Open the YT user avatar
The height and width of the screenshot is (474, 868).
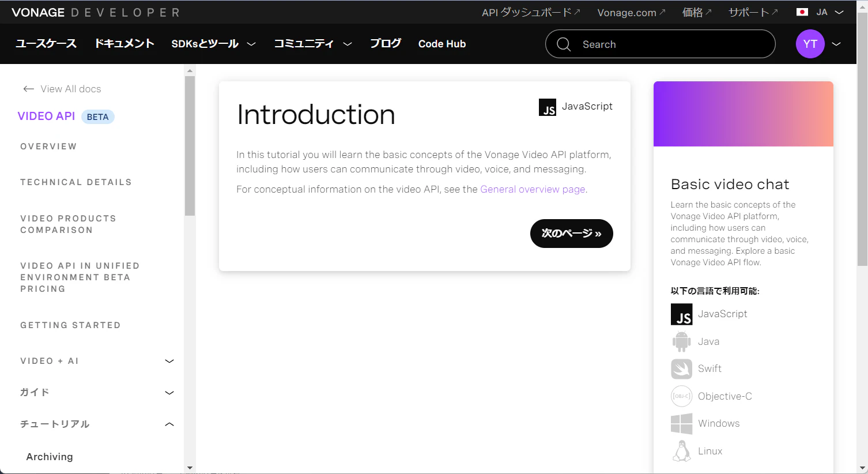coord(810,44)
